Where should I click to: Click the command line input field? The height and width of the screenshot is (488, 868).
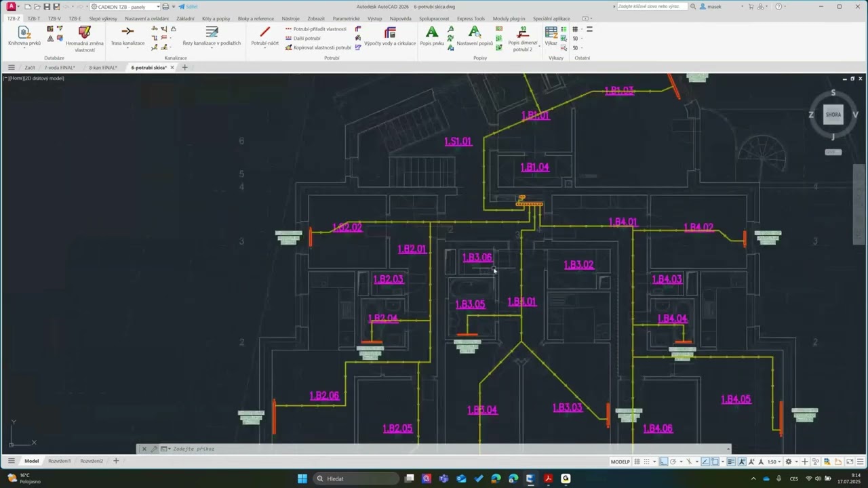tap(448, 449)
